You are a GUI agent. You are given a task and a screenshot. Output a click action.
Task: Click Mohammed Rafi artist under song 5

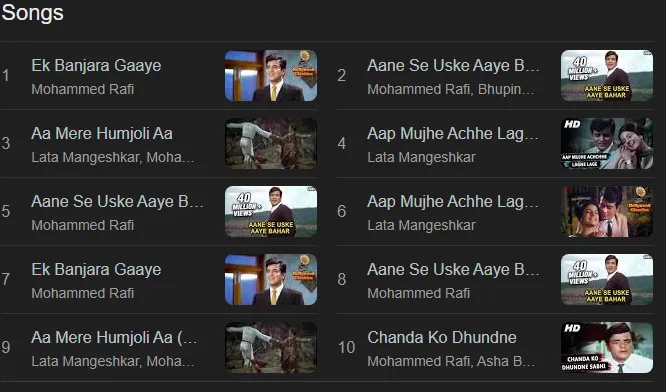(82, 225)
